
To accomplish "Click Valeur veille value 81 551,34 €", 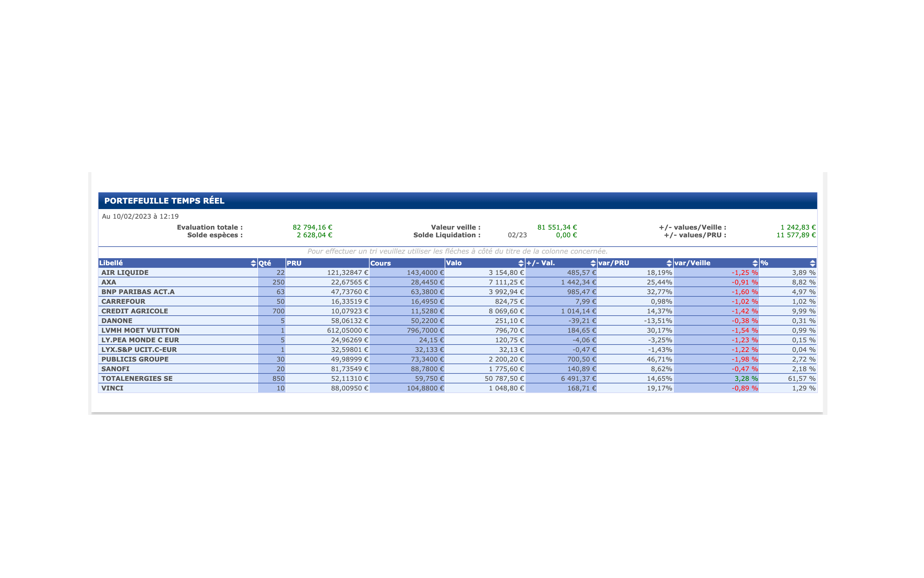I will tap(557, 227).
